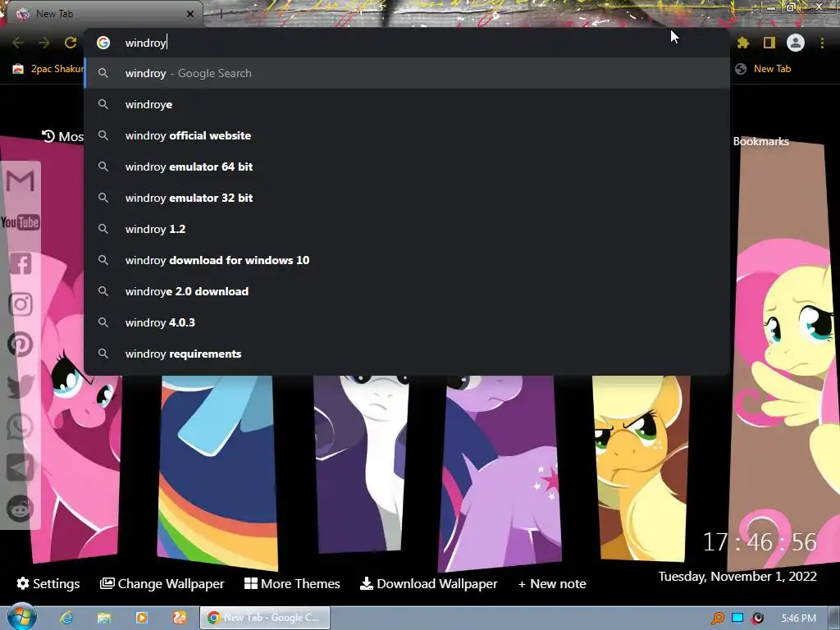The image size is (840, 630).
Task: Add a New note
Action: pos(552,583)
